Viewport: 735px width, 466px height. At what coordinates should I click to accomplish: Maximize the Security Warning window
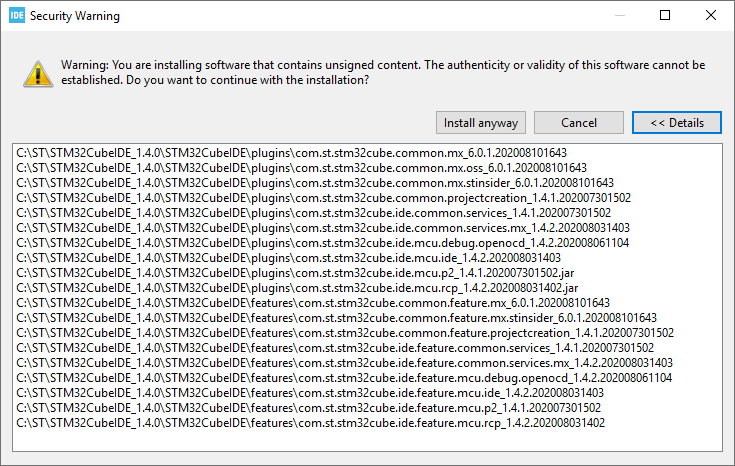tap(665, 15)
